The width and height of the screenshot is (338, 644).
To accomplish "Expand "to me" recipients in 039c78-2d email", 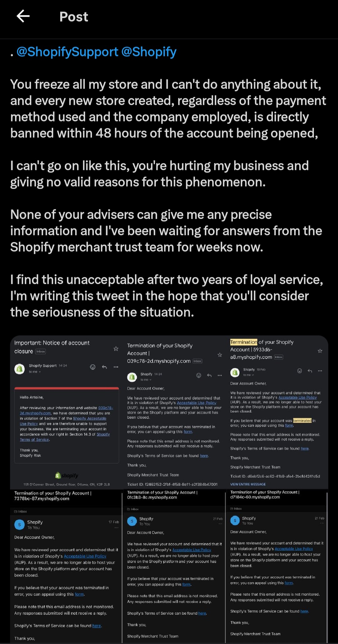I will 146,380.
